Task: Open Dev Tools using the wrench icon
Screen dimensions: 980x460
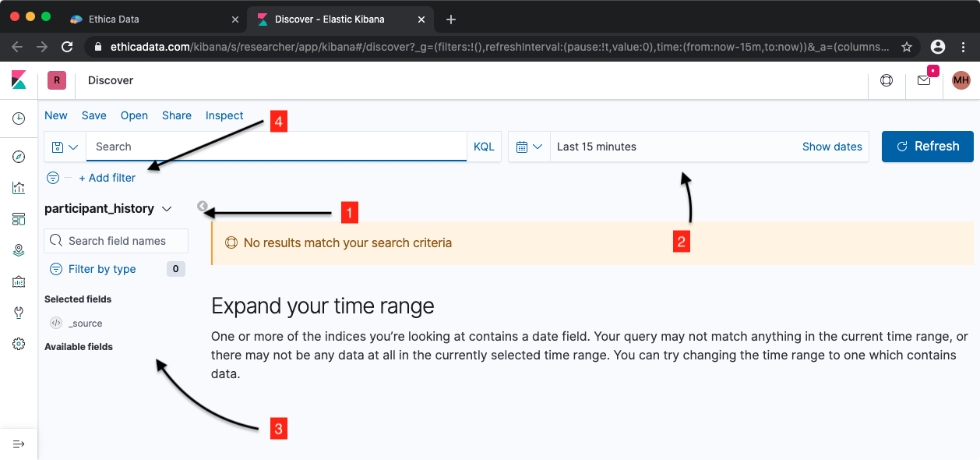Action: point(19,313)
